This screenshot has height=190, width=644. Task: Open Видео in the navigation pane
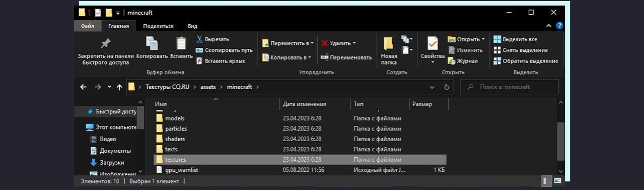(103, 139)
